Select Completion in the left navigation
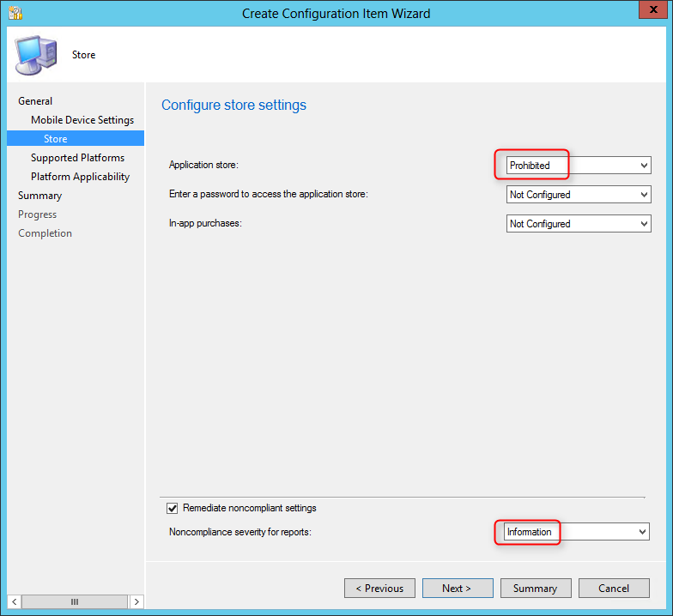The height and width of the screenshot is (616, 673). click(45, 233)
